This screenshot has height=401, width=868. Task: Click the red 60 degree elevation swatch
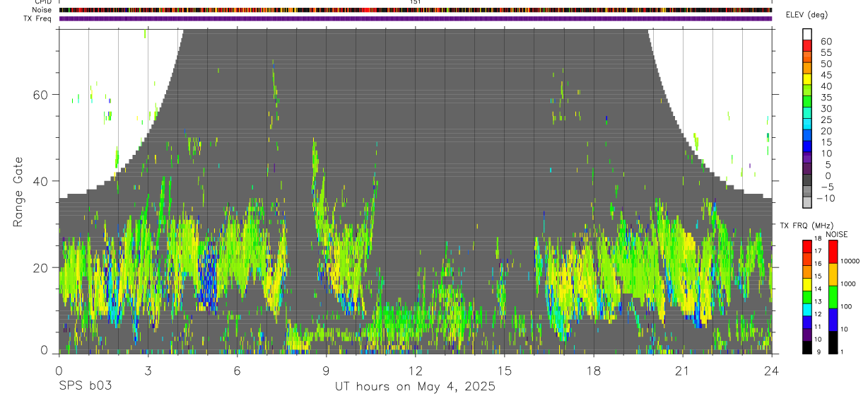[807, 45]
